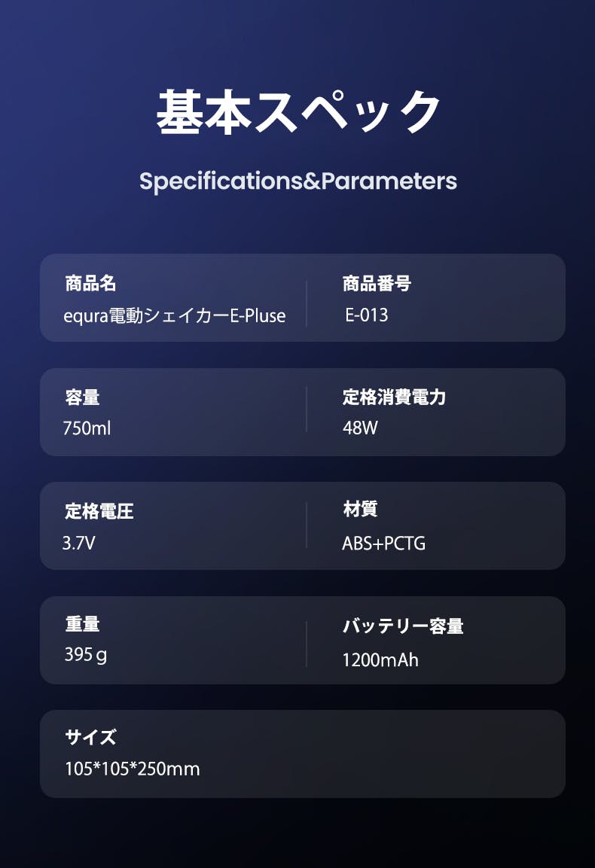The width and height of the screenshot is (595, 868).
Task: Select the バッテリー容量 label
Action: 403,626
